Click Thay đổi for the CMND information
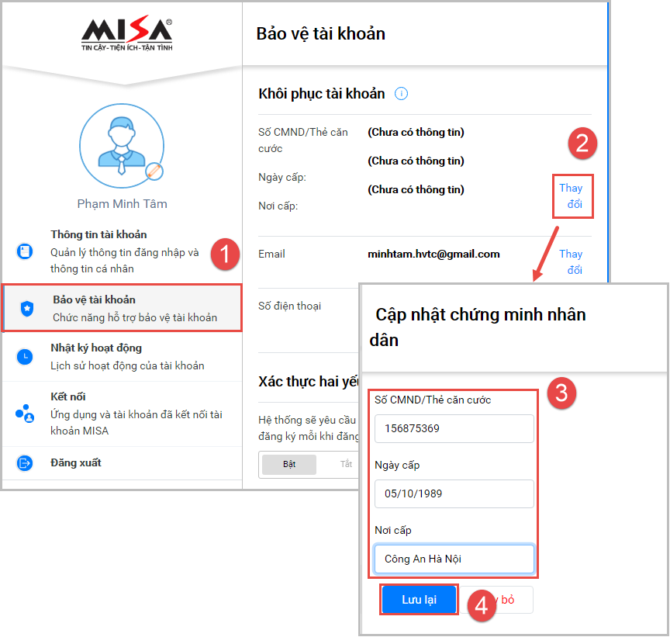This screenshot has width=670, height=644. point(572,196)
